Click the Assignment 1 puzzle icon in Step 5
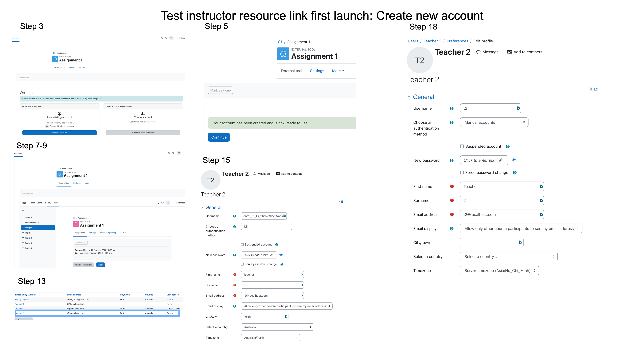 coord(283,54)
